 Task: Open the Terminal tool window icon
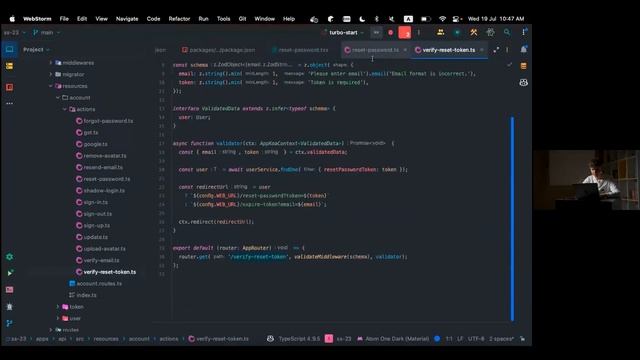pos(9,289)
